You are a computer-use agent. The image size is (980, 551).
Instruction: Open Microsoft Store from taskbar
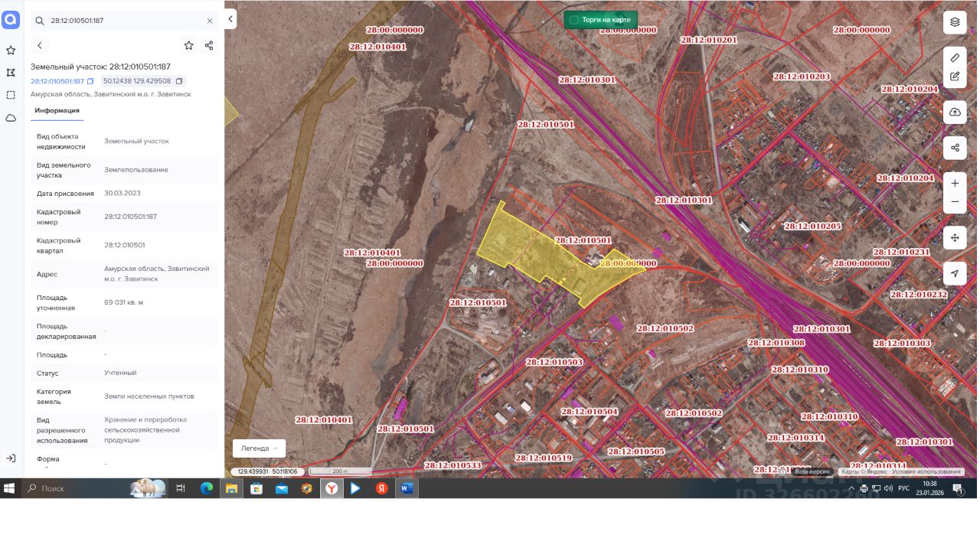256,488
